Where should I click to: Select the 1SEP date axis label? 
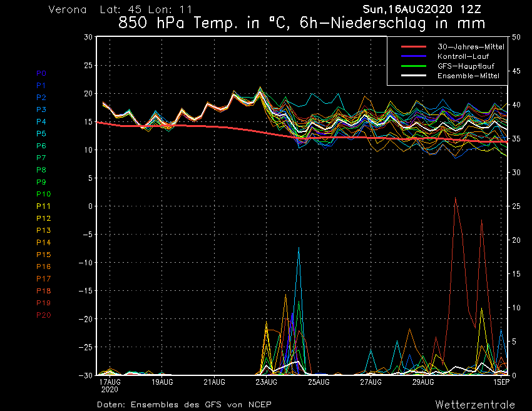[499, 381]
